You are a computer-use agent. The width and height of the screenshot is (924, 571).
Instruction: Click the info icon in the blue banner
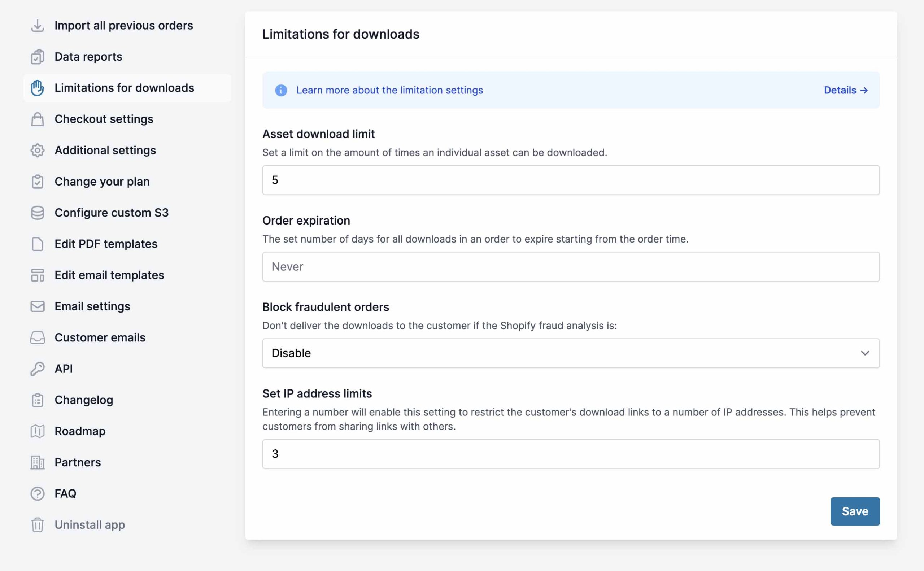point(281,90)
